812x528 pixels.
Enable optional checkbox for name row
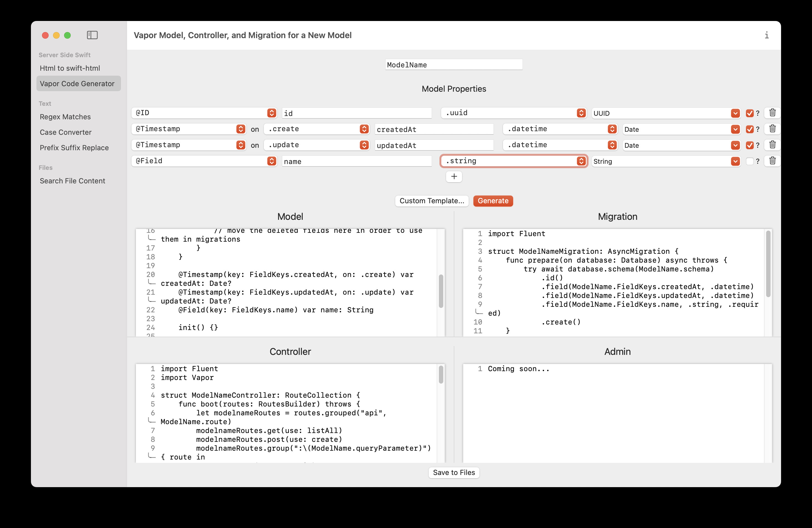point(749,161)
